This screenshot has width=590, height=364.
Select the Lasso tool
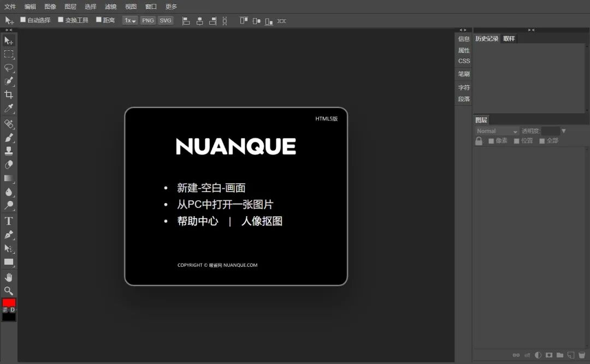[x=9, y=68]
